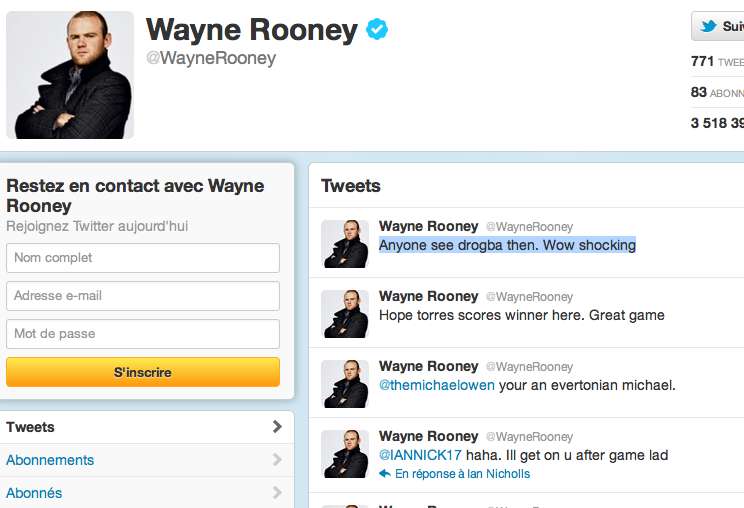744x508 pixels.
Task: Expand the Abonnements chevron arrow
Action: (278, 460)
